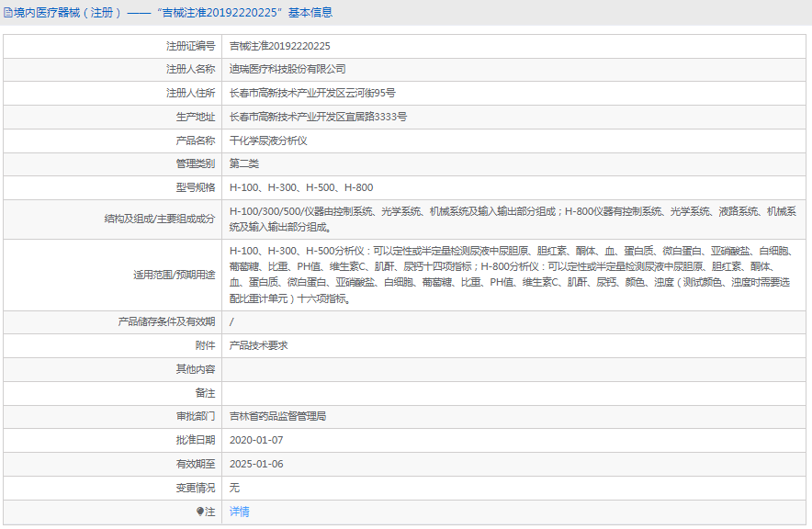The width and height of the screenshot is (812, 529).
Task: Click the document icon before the page title
Action: coord(10,12)
